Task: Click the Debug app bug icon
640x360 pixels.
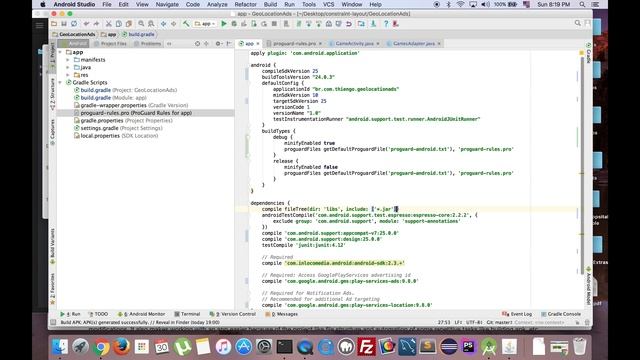Action: [x=234, y=24]
